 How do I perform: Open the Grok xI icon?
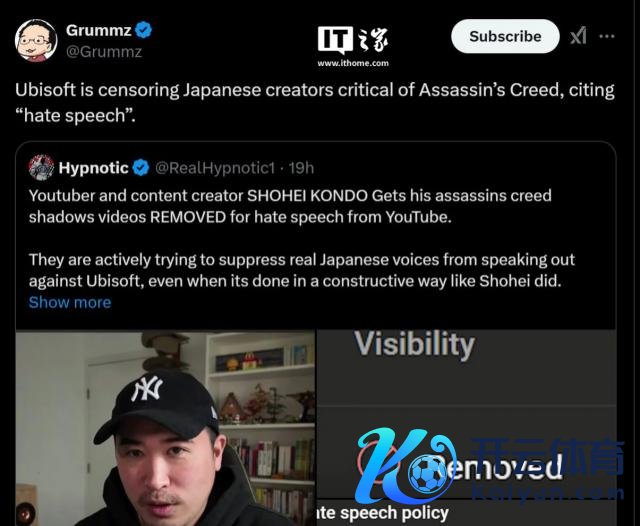pos(578,36)
